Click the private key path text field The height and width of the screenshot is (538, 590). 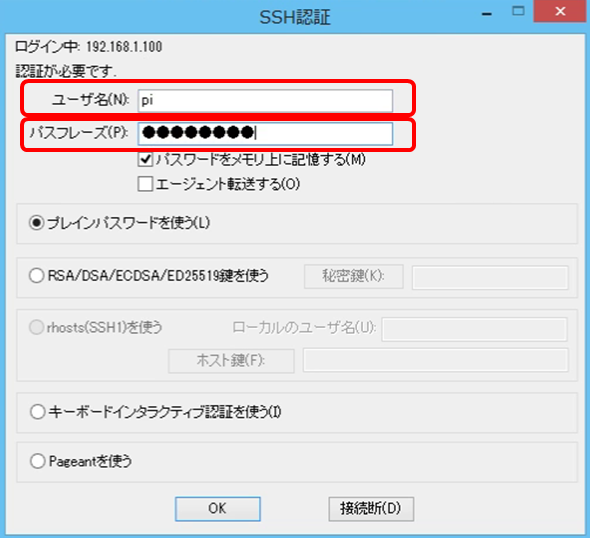490,278
